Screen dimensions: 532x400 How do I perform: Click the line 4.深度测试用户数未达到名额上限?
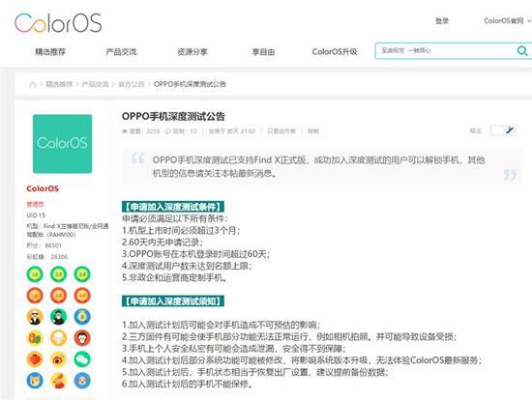click(187, 266)
